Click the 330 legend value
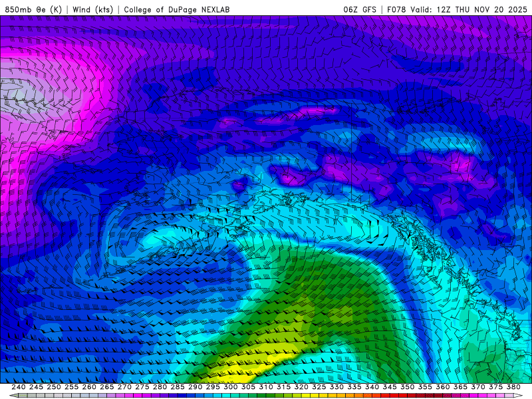 coord(336,387)
